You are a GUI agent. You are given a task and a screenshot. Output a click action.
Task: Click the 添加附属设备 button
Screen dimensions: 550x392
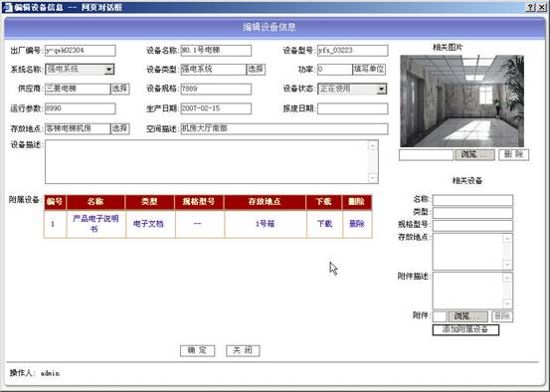coord(465,329)
